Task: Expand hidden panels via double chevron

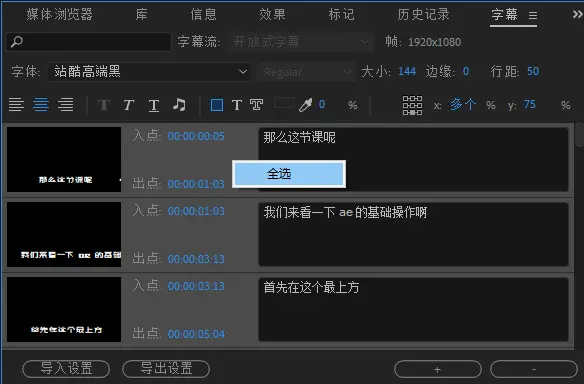Action: tap(578, 15)
